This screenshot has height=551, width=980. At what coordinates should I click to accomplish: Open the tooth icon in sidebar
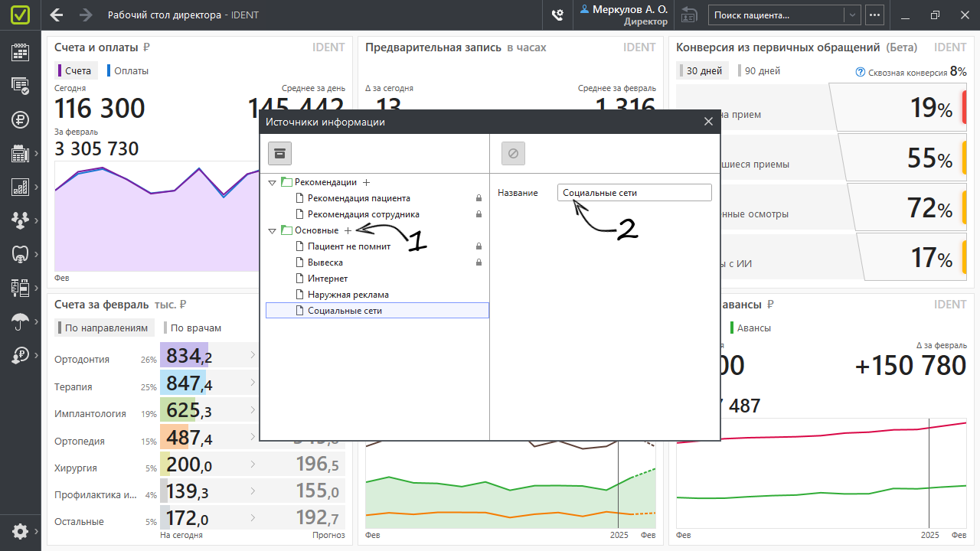[x=21, y=254]
